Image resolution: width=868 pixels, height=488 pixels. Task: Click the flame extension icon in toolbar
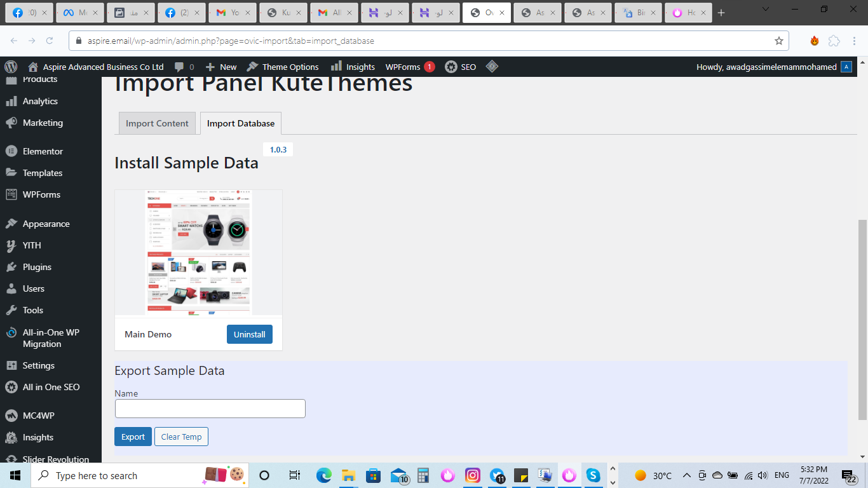pos(815,41)
